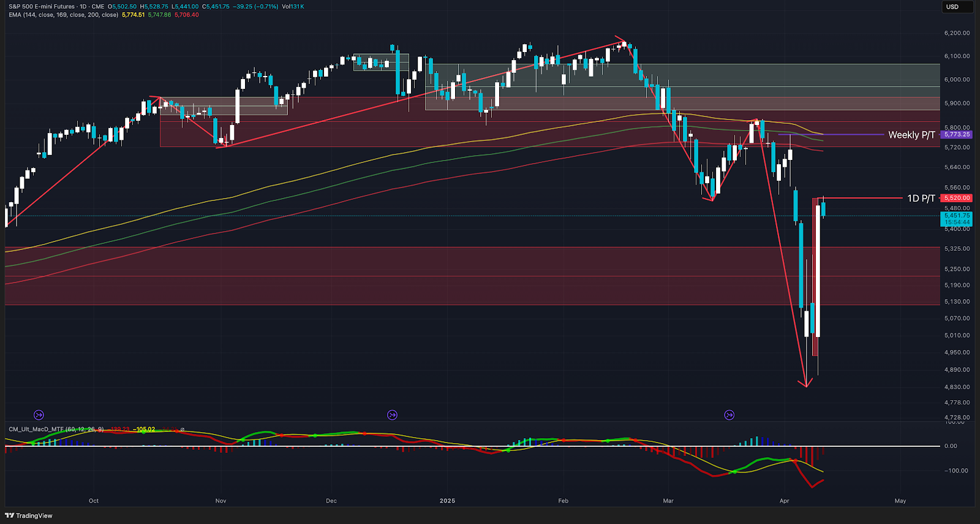Select the Weekly P/T text annotation
The width and height of the screenshot is (980, 524).
(911, 135)
